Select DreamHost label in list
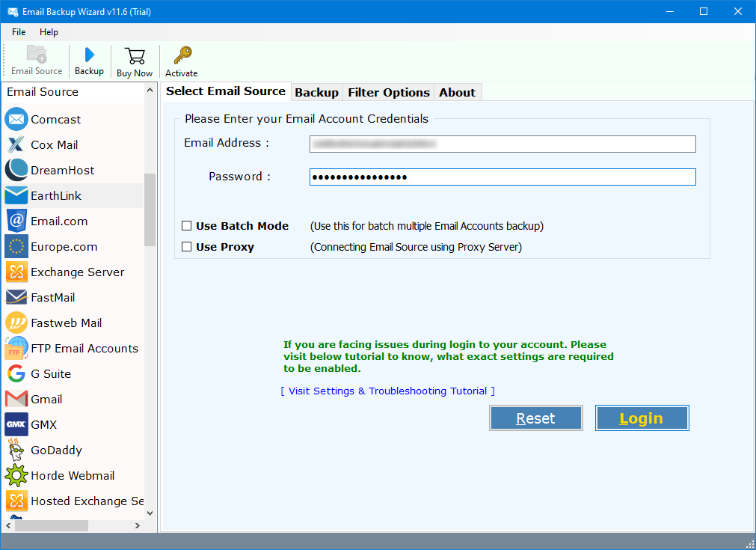This screenshot has width=756, height=550. 63,171
